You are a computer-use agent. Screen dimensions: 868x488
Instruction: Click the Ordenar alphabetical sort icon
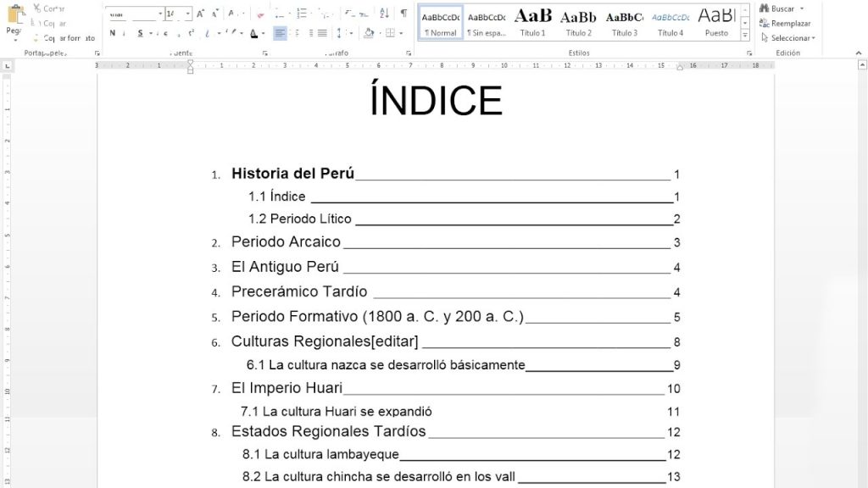coord(384,14)
